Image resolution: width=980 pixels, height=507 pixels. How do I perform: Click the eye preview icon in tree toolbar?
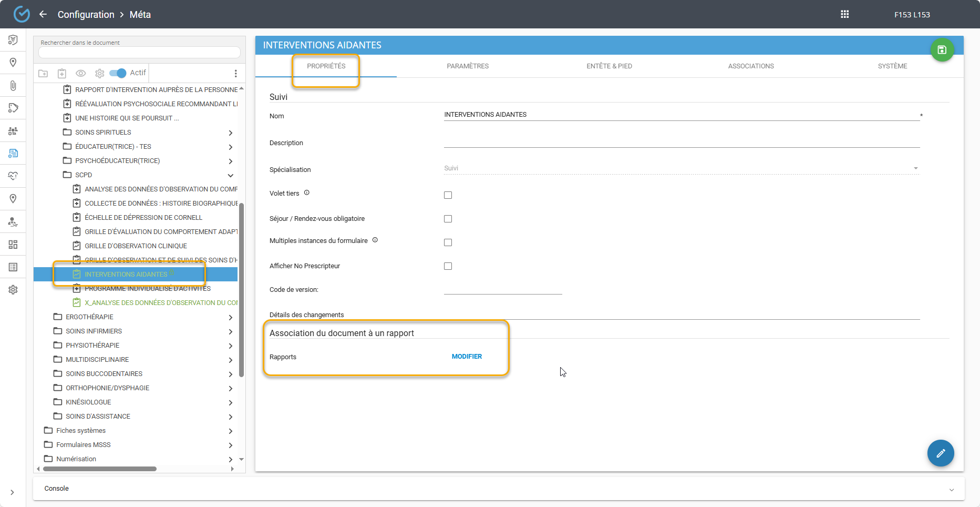[80, 73]
